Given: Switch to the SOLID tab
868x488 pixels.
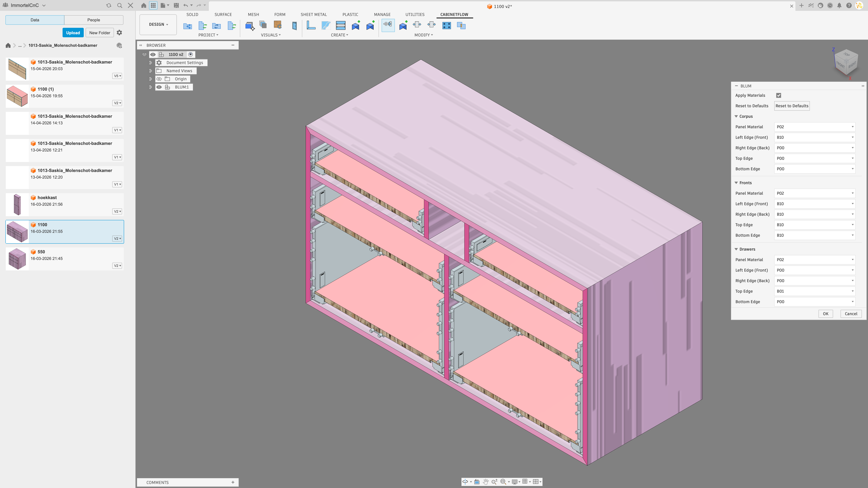Looking at the screenshot, I should click(192, 14).
